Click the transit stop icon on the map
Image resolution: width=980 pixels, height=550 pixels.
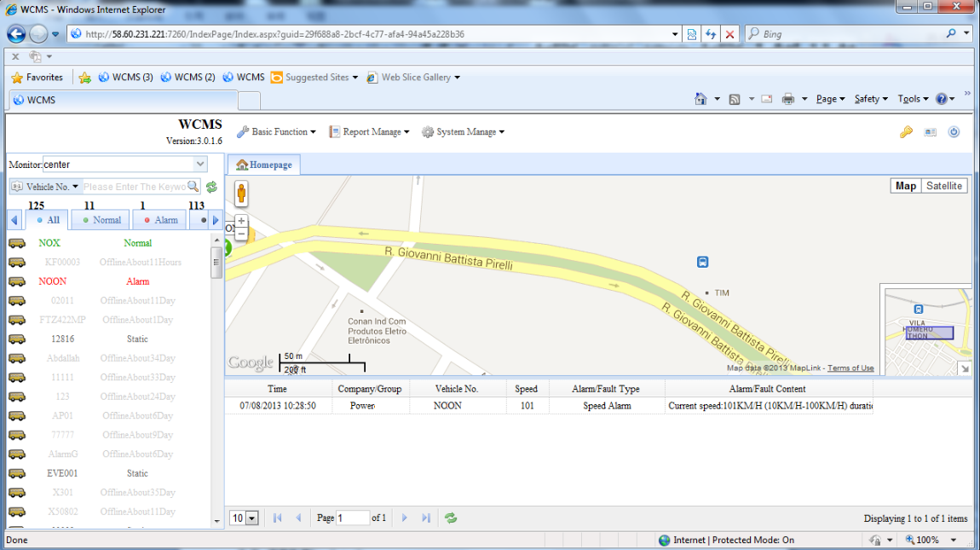702,262
